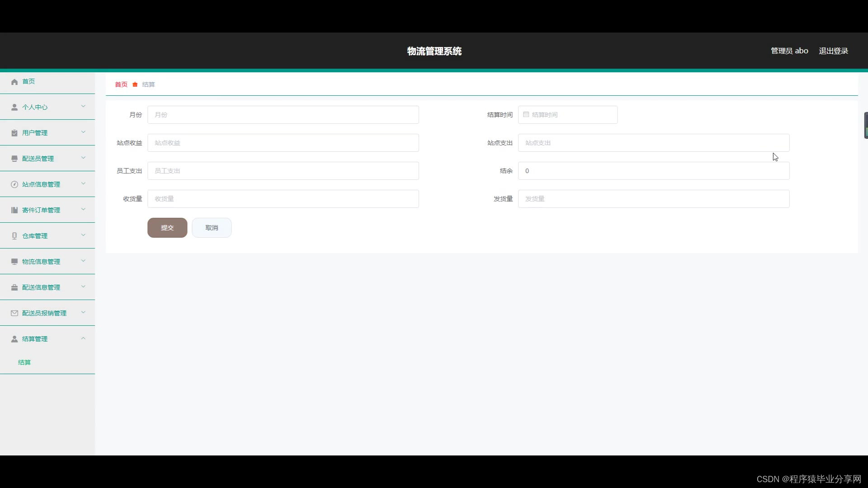Click the home icon in sidebar
The width and height of the screenshot is (868, 488).
14,82
